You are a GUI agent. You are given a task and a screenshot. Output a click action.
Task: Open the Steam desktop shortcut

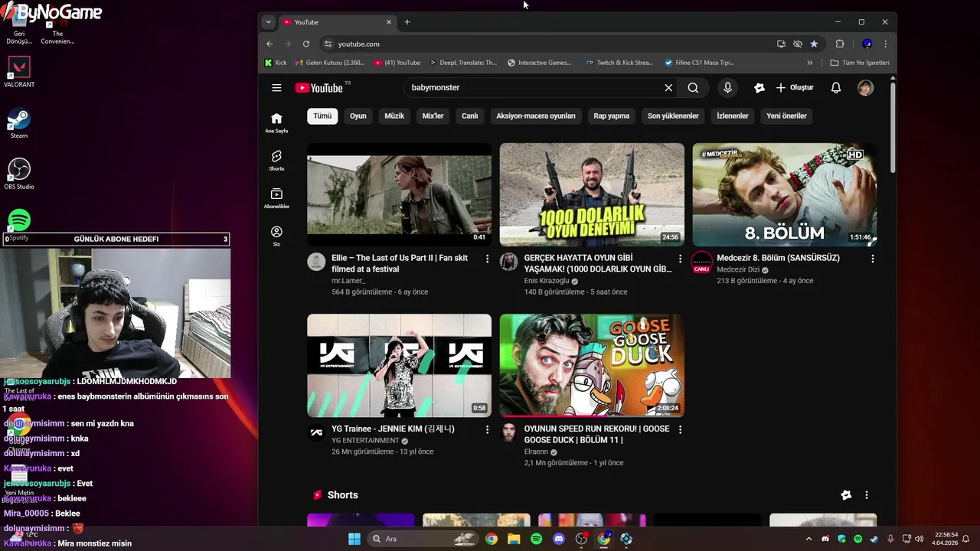pos(19,124)
